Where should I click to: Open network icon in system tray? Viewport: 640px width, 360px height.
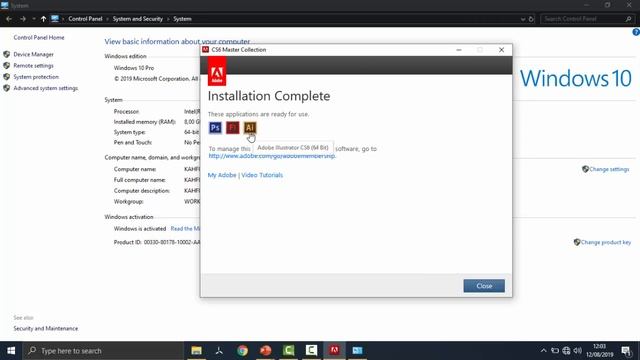566,351
